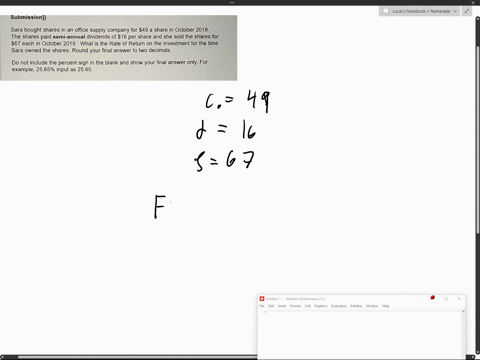
Task: Open the Evaluation menu in Mathematica
Action: point(339,306)
